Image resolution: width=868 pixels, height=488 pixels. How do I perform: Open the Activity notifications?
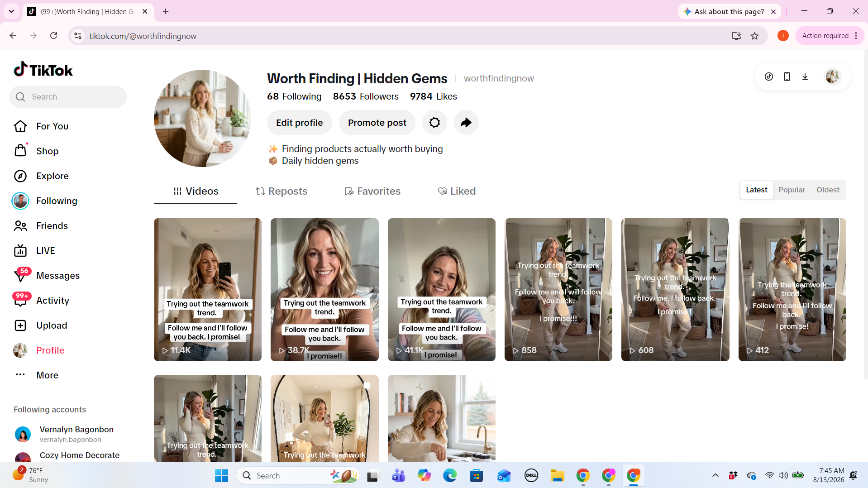41,301
